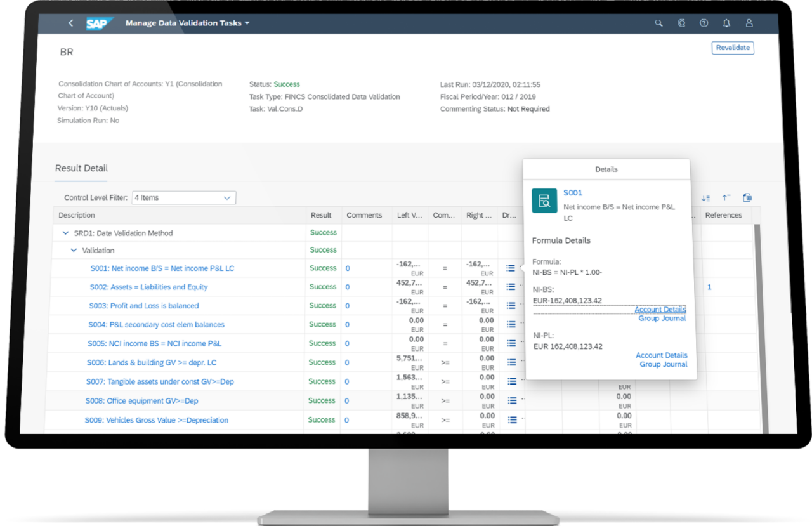812x526 pixels.
Task: Open Account Details link for NI-BS
Action: 660,309
